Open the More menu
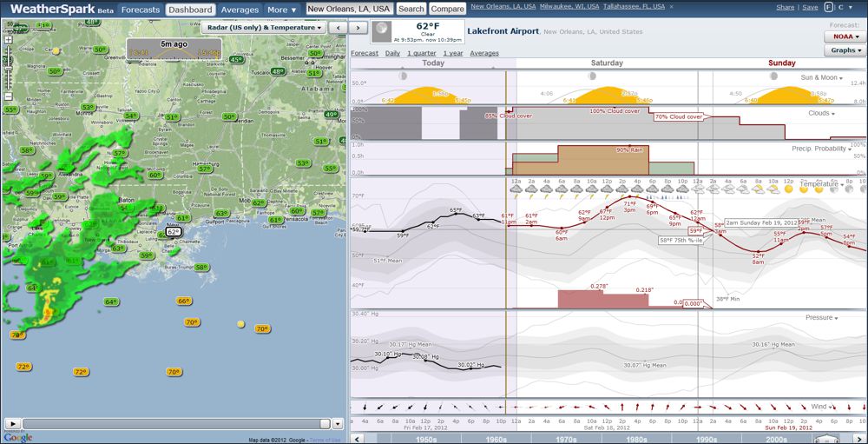This screenshot has height=444, width=868. [x=282, y=10]
